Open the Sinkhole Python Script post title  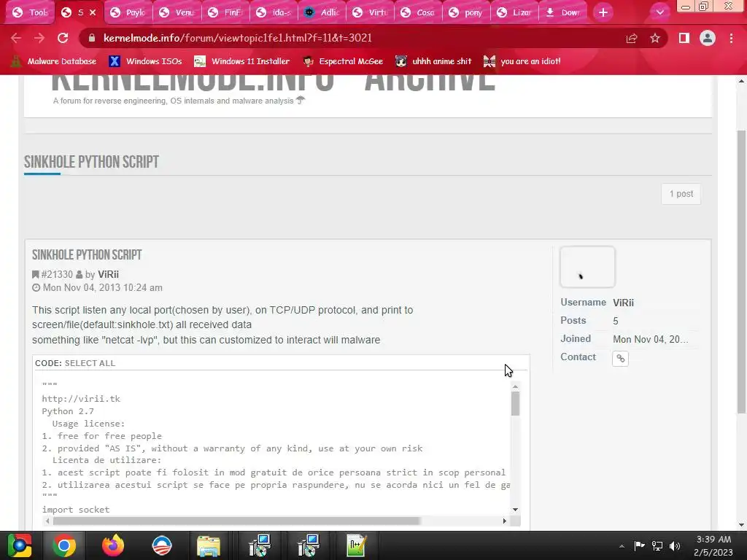tap(87, 254)
